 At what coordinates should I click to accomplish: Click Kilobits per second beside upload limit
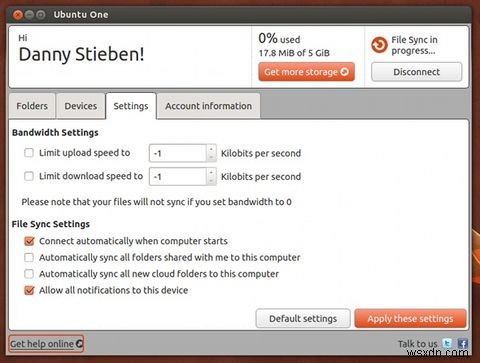[261, 153]
